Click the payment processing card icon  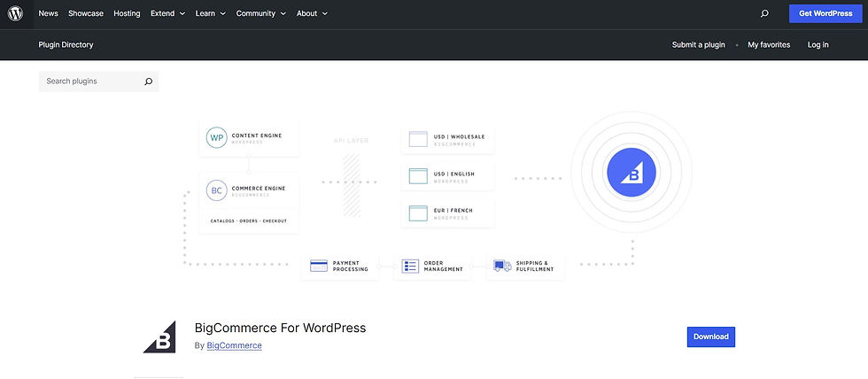pos(319,267)
